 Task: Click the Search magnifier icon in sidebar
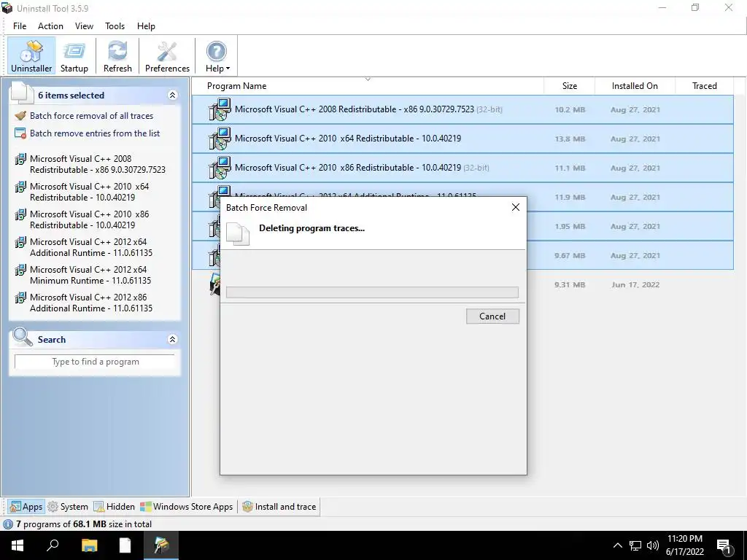22,337
